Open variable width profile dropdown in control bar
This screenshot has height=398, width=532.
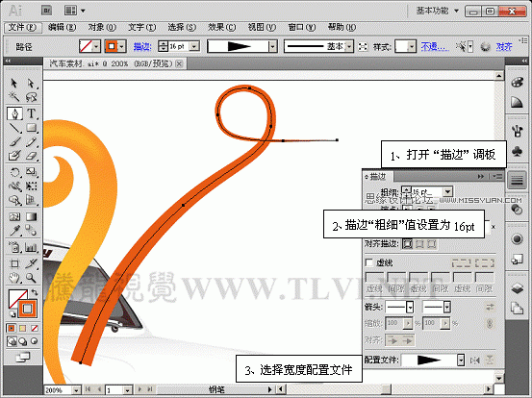(272, 46)
